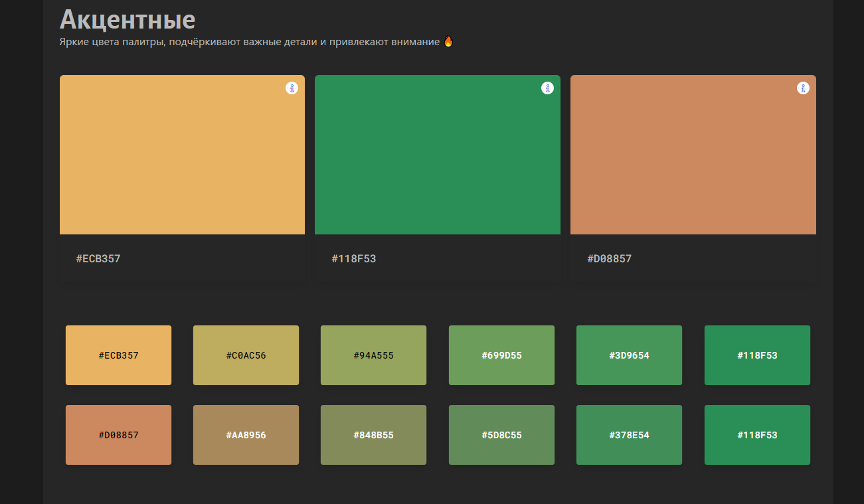Pick the small #D08857 gradient swatch
The height and width of the screenshot is (504, 864).
(118, 435)
